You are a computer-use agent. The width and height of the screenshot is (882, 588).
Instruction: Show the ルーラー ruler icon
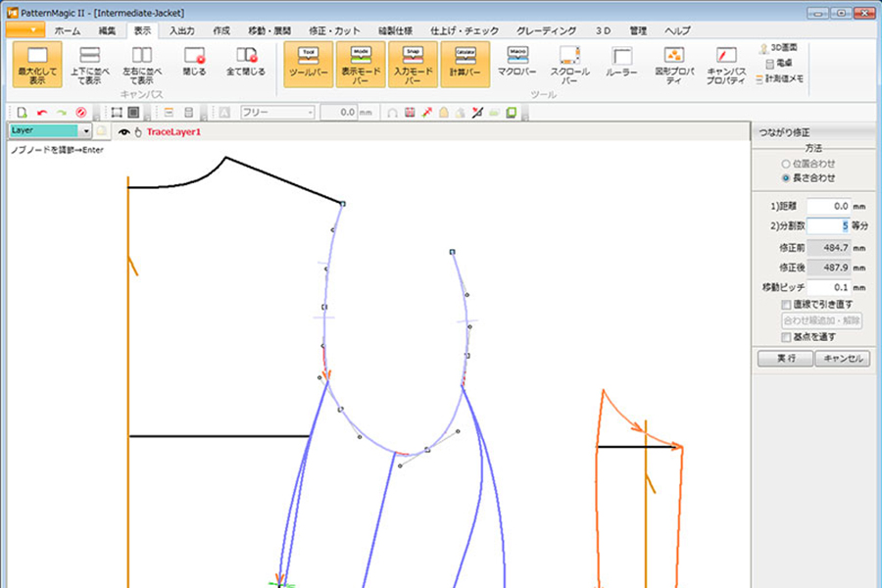(x=621, y=63)
